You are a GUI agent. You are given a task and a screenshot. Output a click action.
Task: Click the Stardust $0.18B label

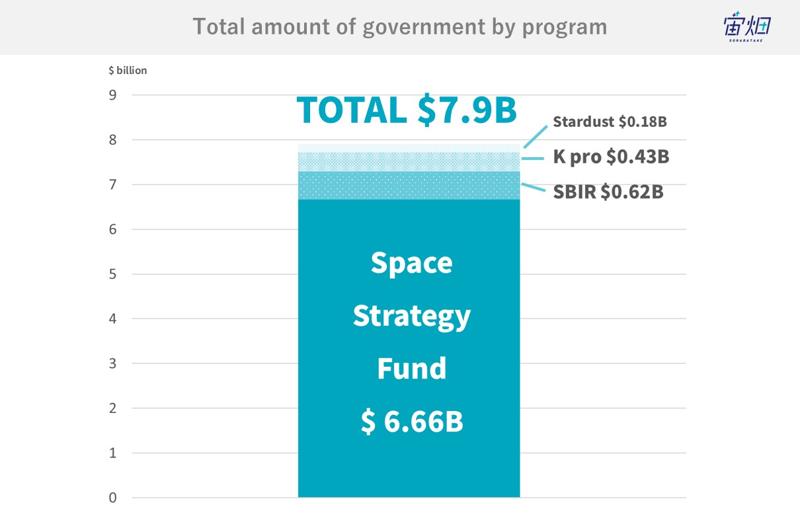610,122
